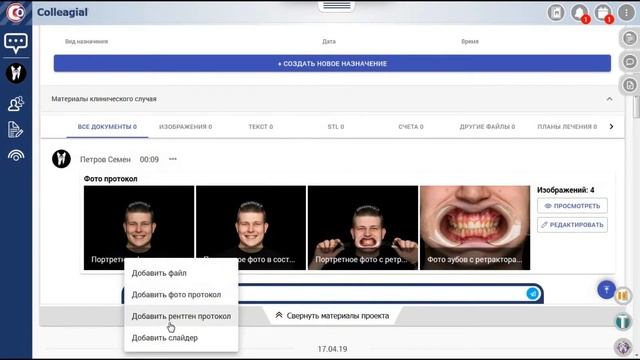Click the Изображений: 4 label
Viewport: 640px width, 360px height.
[566, 190]
